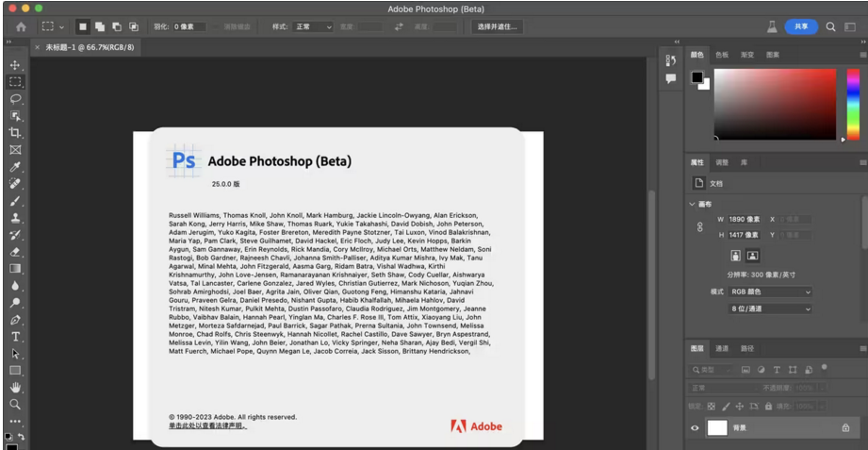Select the Brush tool
868x450 pixels.
pos(15,201)
